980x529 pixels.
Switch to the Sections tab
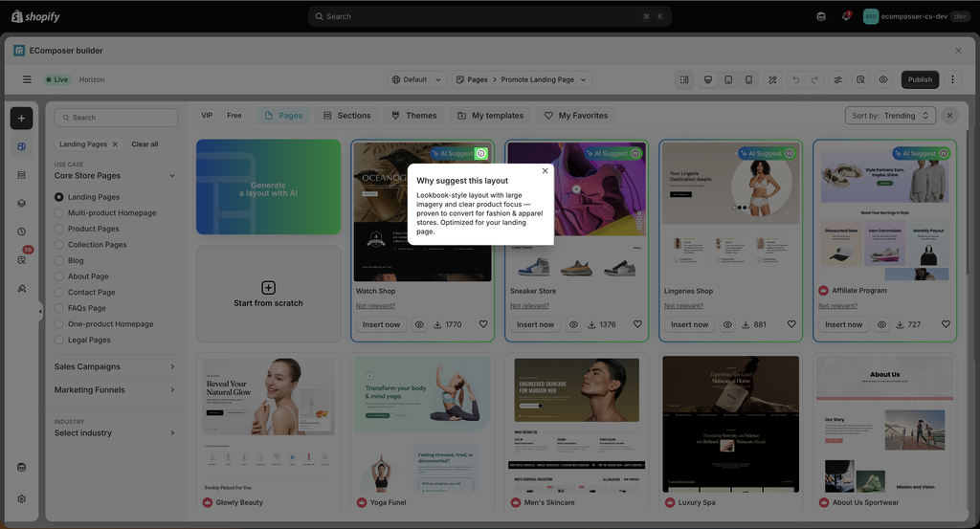click(346, 116)
